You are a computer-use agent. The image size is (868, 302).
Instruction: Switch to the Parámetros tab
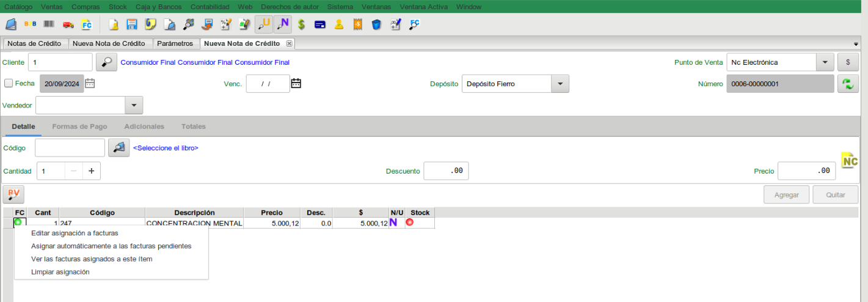pos(175,43)
